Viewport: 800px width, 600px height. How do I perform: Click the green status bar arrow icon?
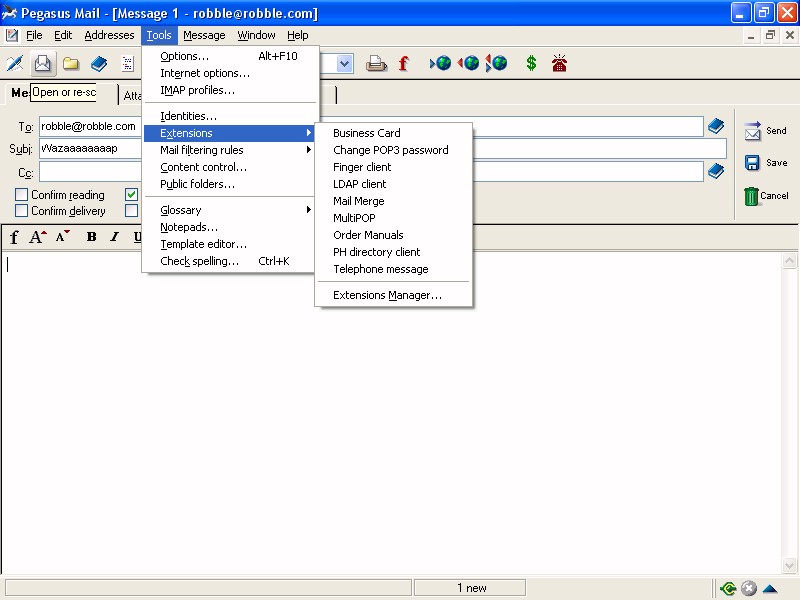[728, 589]
